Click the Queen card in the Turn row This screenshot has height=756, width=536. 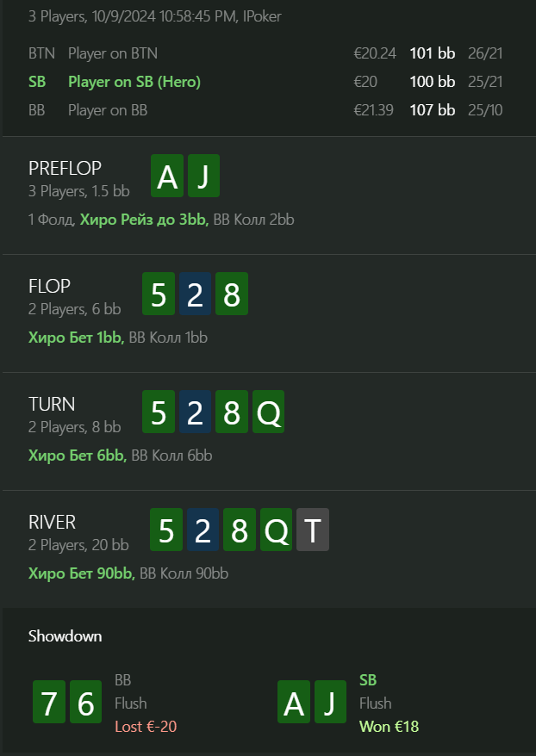(x=268, y=412)
